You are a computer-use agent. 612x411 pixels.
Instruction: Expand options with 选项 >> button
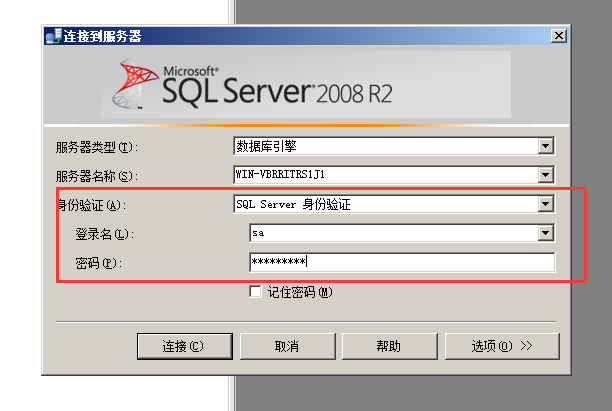(502, 346)
